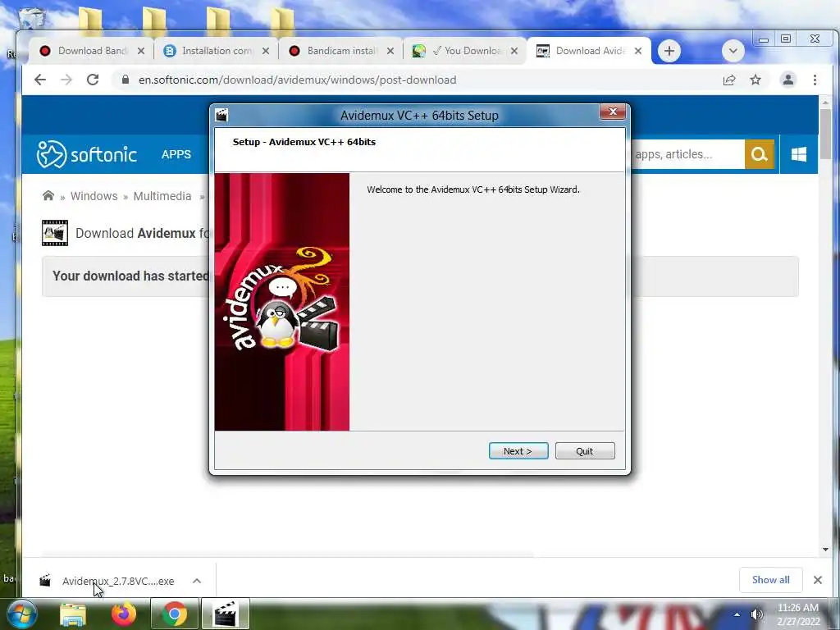Click the Softonic logo

[86, 154]
